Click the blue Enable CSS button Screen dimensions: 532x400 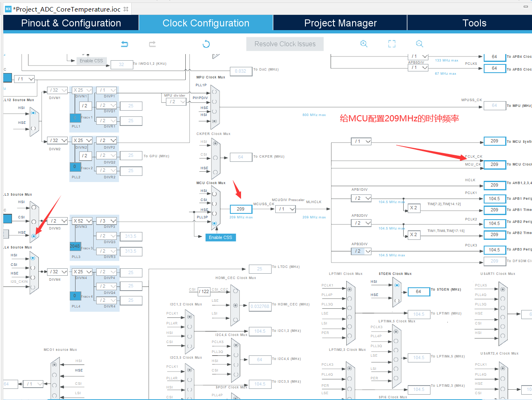(x=220, y=237)
